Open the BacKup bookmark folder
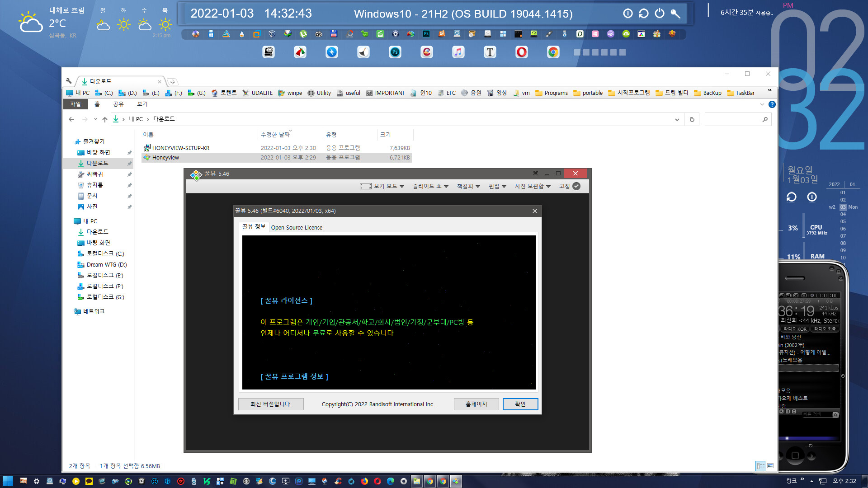This screenshot has width=868, height=488. tap(708, 93)
